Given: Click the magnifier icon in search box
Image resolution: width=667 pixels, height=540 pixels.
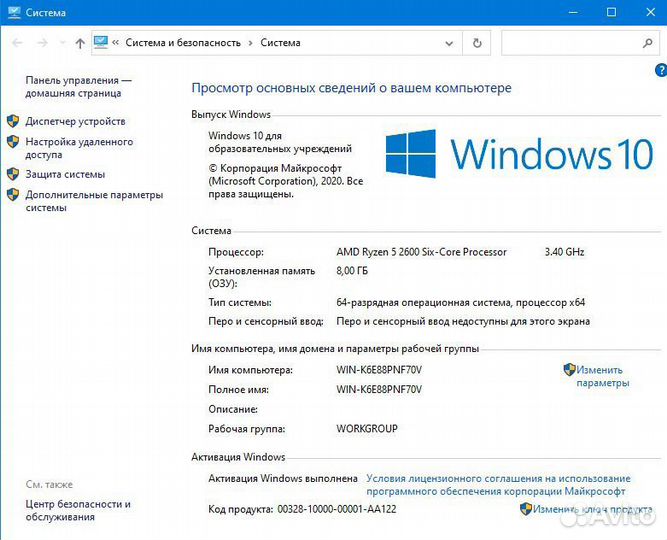Looking at the screenshot, I should coord(645,43).
